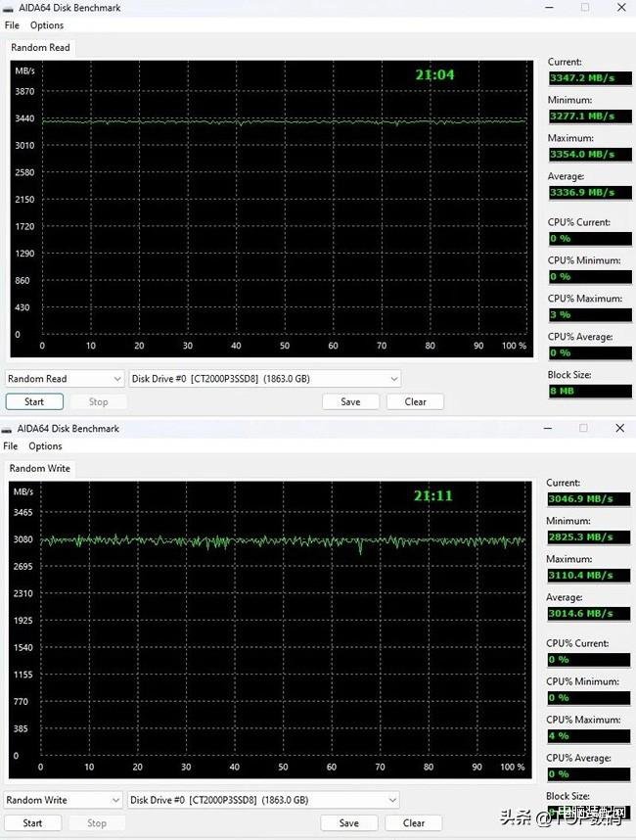Open Options menu in the Random Read window
The width and height of the screenshot is (636, 840).
46,25
